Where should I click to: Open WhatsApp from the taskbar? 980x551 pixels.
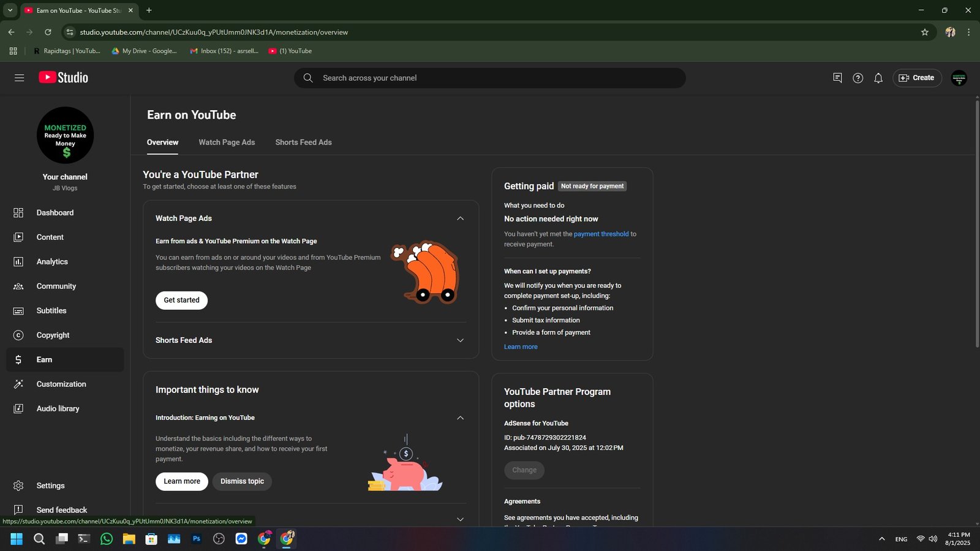pyautogui.click(x=107, y=539)
